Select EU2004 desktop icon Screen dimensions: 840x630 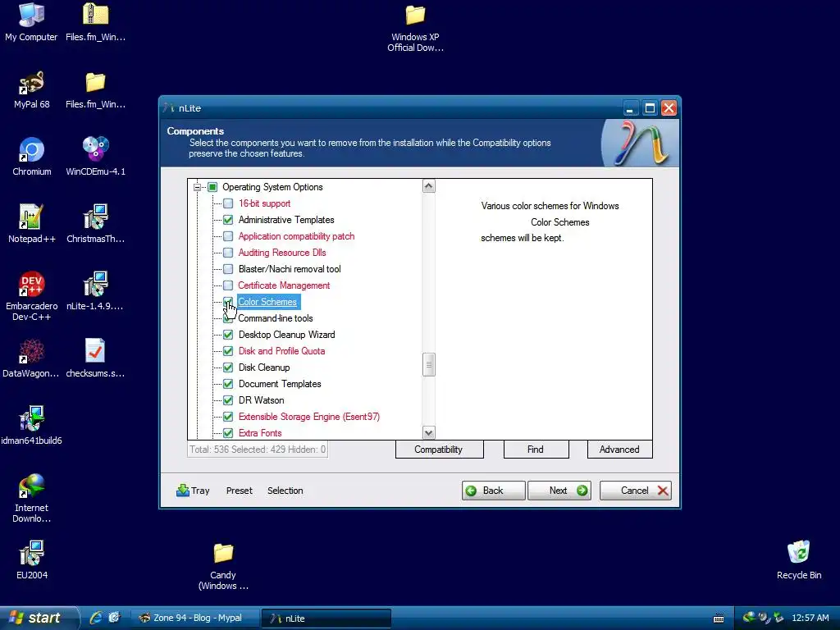coord(31,559)
